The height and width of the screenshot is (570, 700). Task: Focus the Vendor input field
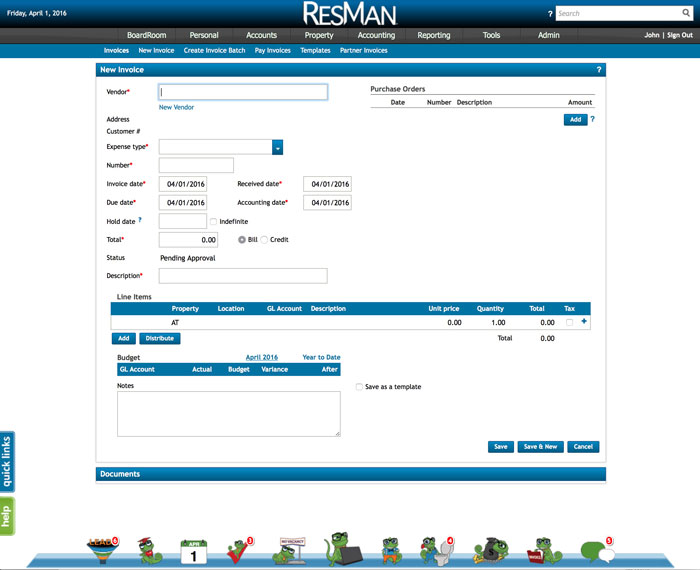coord(243,92)
